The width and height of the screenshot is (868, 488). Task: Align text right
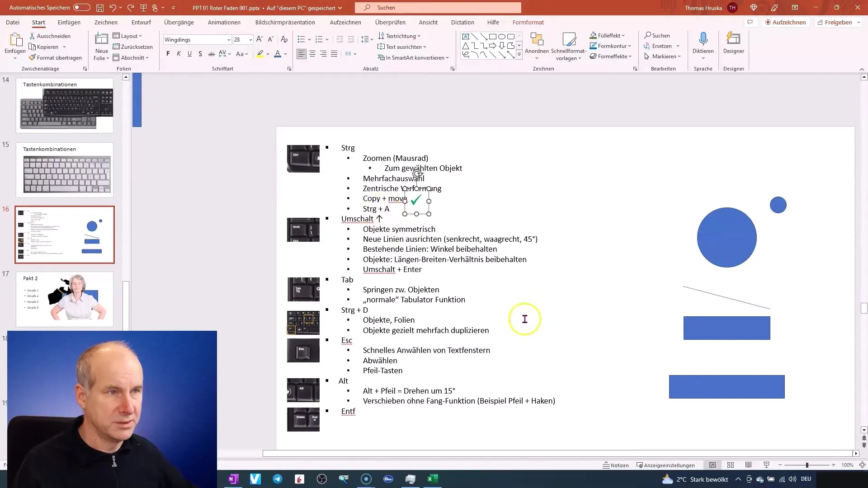323,54
